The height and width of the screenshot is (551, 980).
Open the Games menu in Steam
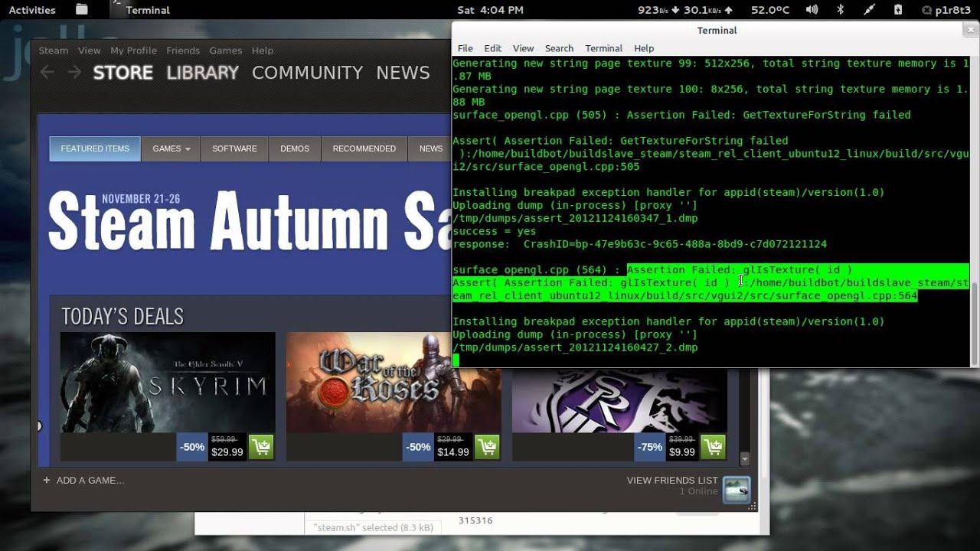coord(226,51)
